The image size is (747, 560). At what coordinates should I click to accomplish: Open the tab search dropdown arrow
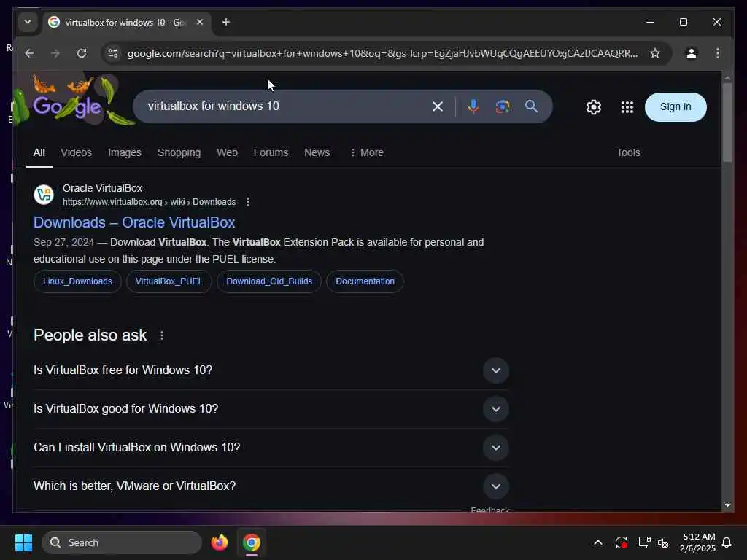click(x=28, y=22)
